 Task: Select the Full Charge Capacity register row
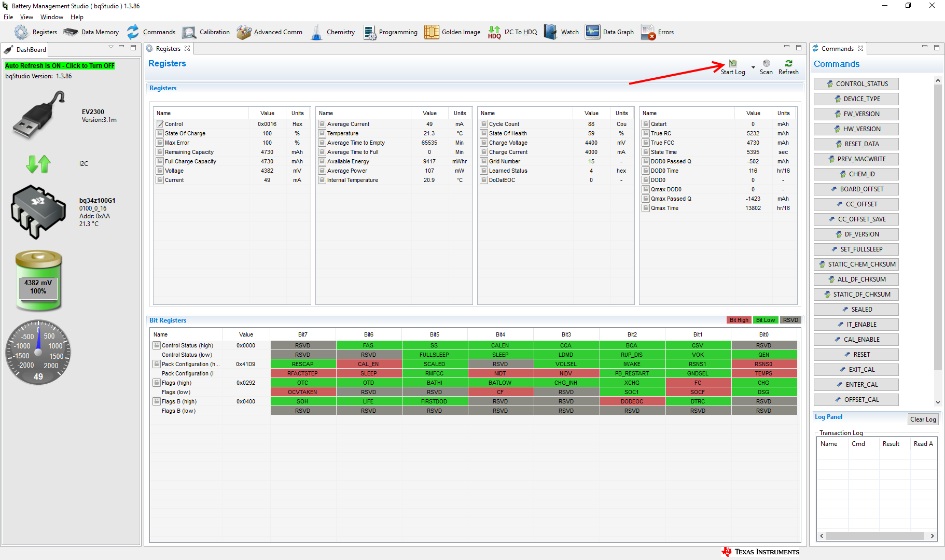232,161
